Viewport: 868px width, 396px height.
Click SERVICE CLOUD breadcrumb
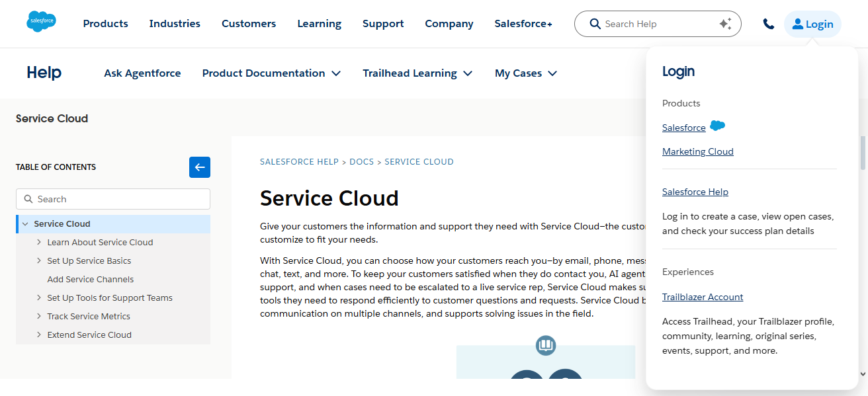click(419, 162)
